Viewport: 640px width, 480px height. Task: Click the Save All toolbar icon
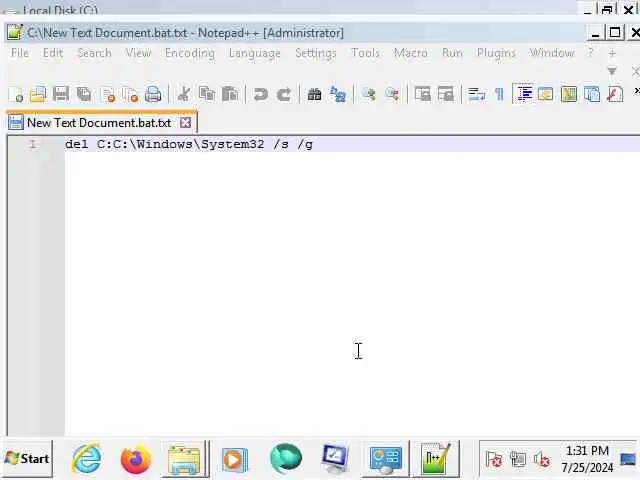[x=84, y=94]
